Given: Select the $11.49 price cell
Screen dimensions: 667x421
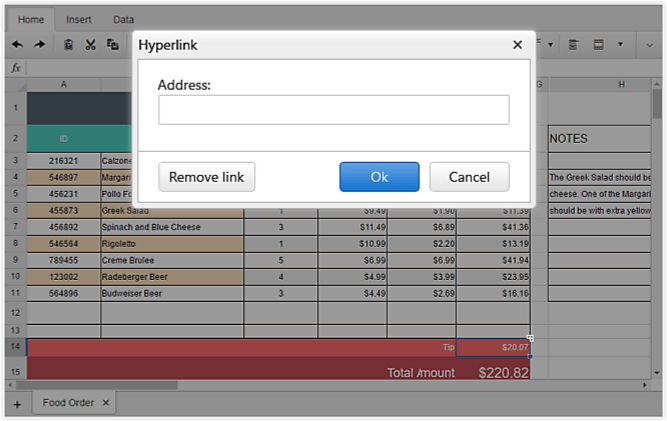Looking at the screenshot, I should (x=353, y=227).
